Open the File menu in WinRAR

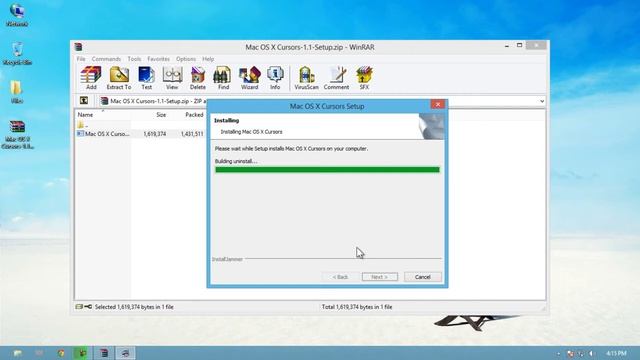tap(81, 59)
